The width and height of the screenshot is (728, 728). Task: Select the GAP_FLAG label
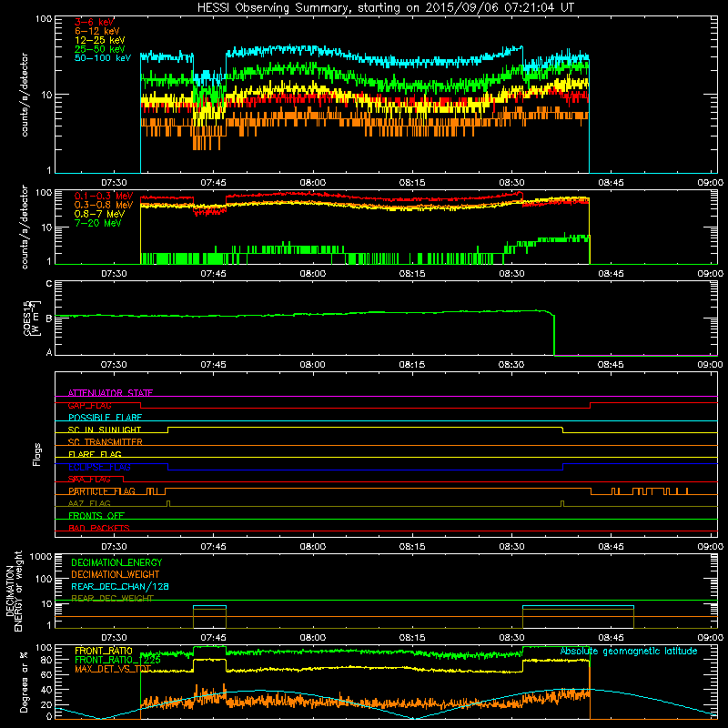click(x=89, y=405)
